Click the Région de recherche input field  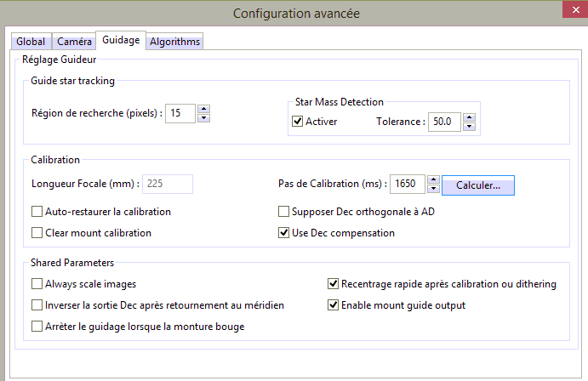pyautogui.click(x=180, y=112)
